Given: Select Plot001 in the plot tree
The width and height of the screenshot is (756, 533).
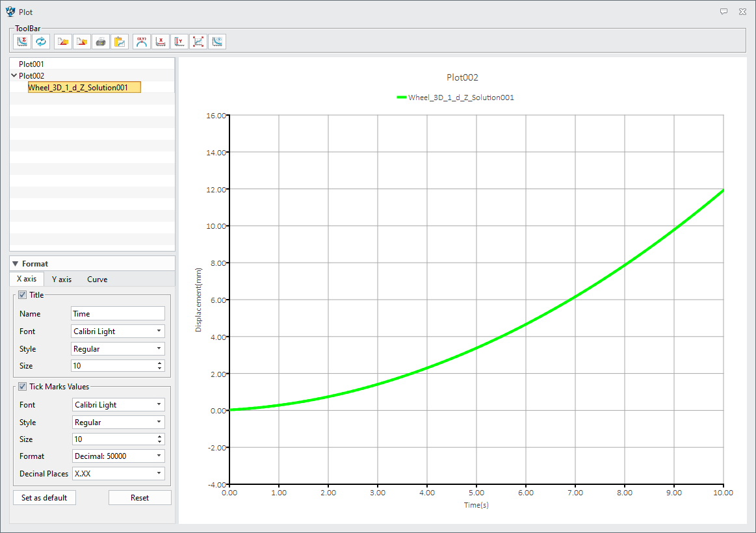Looking at the screenshot, I should point(31,64).
